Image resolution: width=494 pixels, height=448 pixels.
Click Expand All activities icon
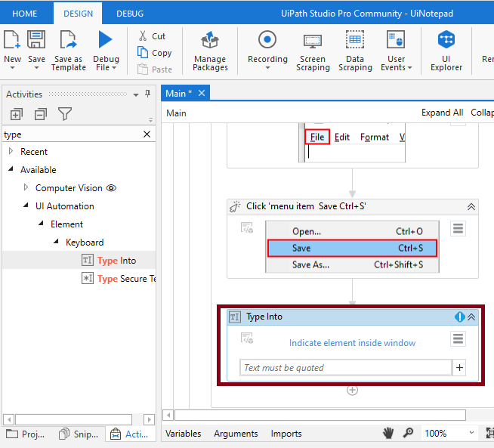point(17,114)
